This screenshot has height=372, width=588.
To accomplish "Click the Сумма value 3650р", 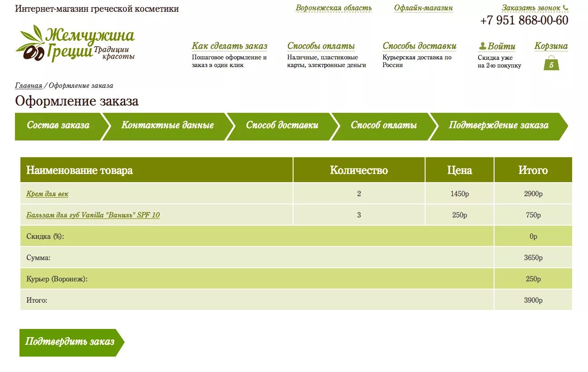I will click(533, 258).
